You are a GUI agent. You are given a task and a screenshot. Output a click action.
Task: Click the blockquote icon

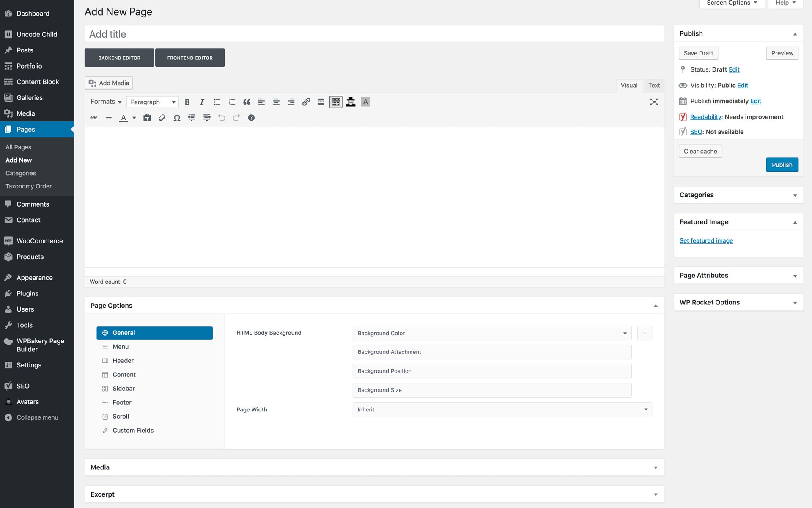point(247,102)
